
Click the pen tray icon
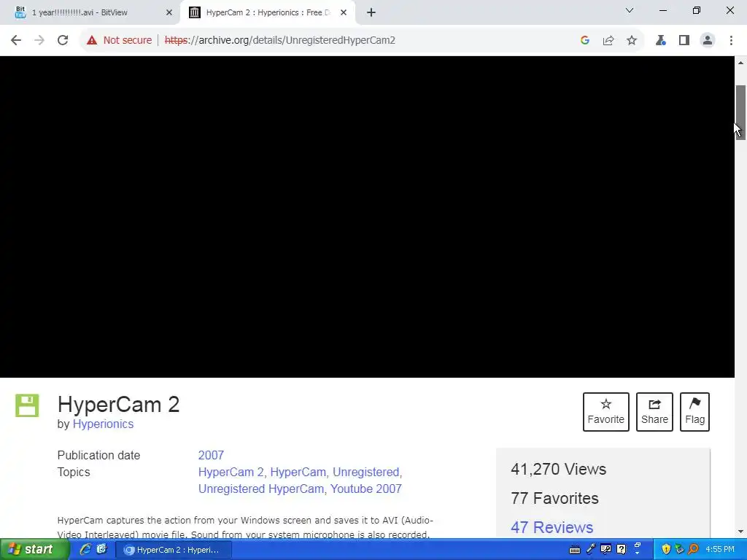coord(591,550)
